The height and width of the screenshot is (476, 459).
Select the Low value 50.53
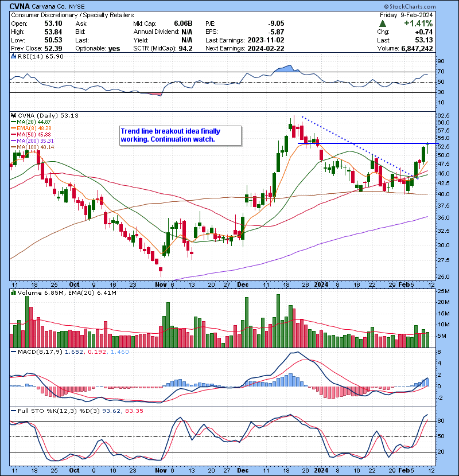[53, 40]
